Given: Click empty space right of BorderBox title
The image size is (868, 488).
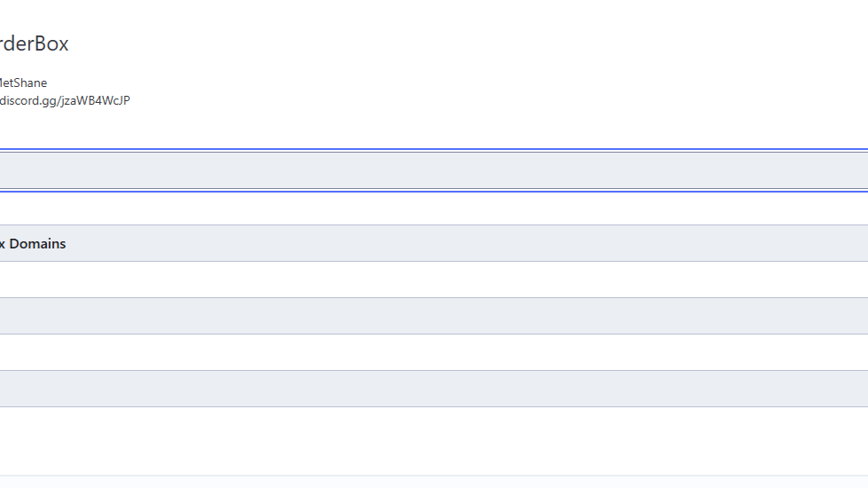Looking at the screenshot, I should (x=444, y=43).
